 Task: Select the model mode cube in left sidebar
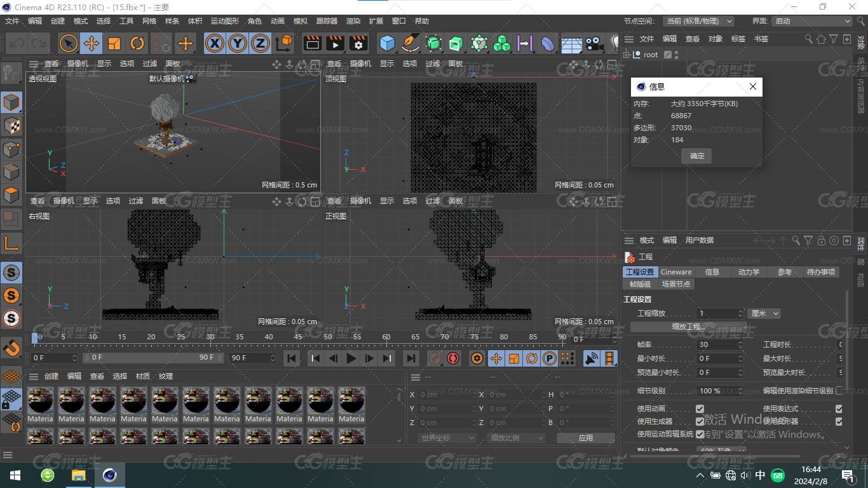[11, 102]
